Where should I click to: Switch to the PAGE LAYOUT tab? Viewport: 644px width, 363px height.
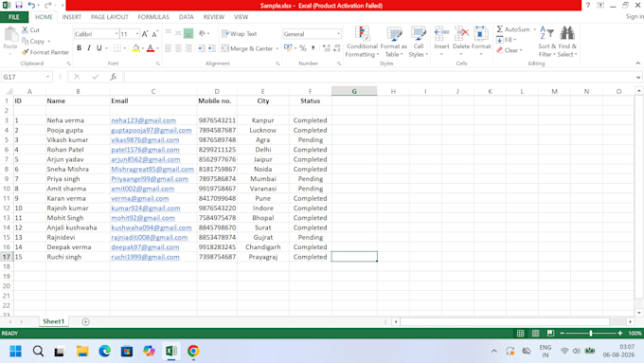pyautogui.click(x=109, y=17)
